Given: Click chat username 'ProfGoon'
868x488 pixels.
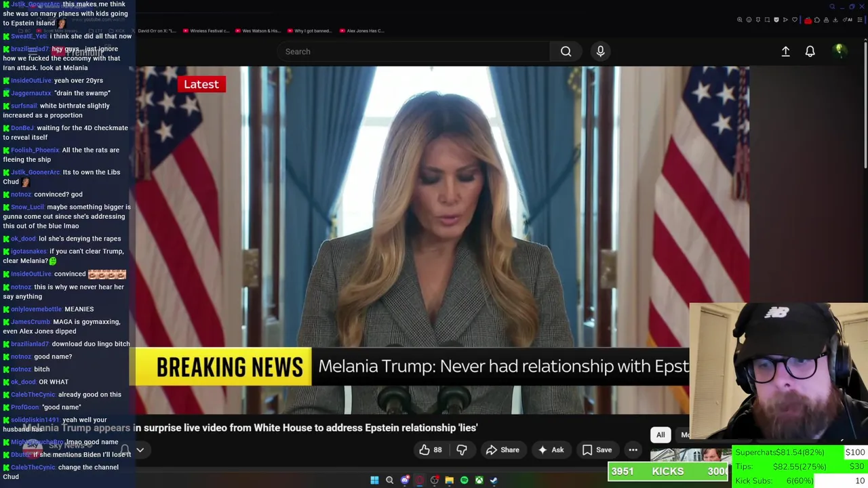Looking at the screenshot, I should point(25,407).
